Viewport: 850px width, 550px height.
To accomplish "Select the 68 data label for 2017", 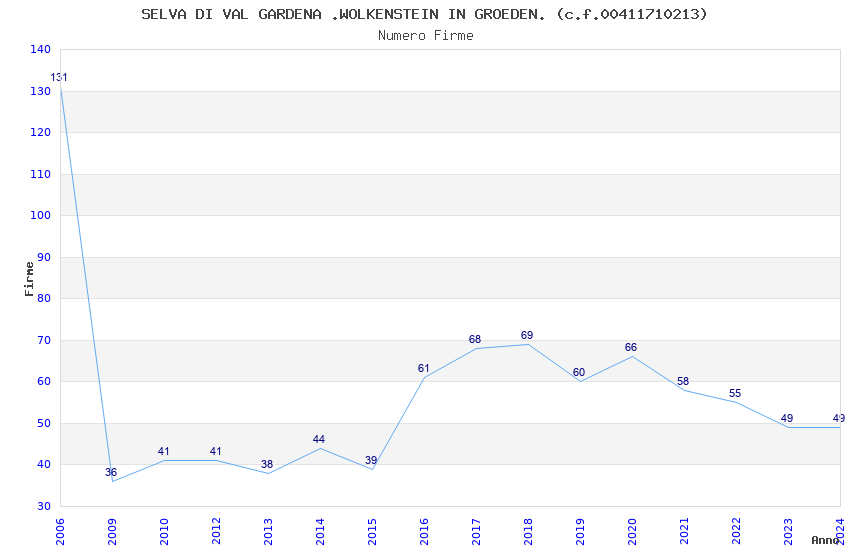I will coord(475,340).
